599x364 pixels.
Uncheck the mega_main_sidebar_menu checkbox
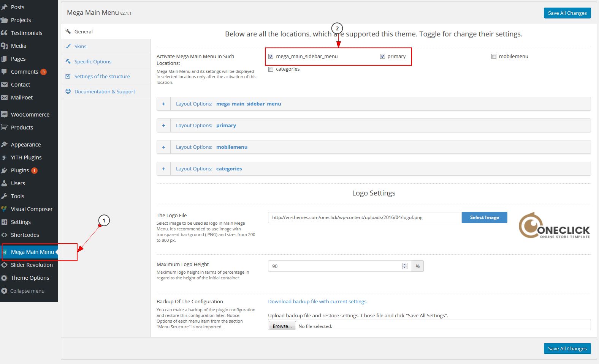(x=271, y=56)
